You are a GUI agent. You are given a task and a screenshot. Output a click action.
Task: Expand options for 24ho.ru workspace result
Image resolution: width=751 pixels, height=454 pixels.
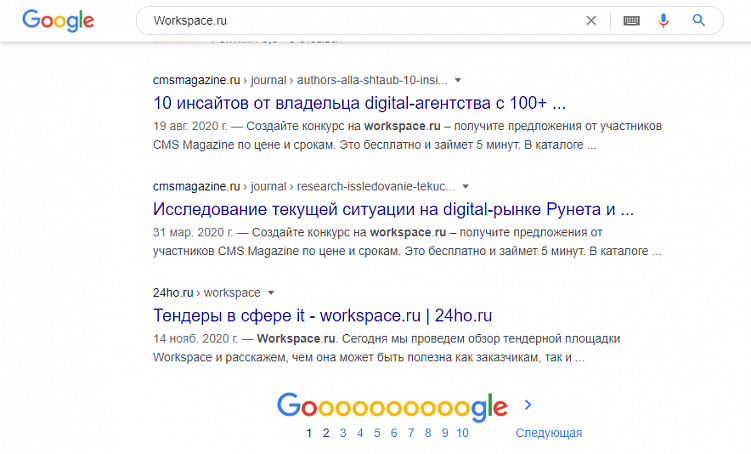click(x=271, y=293)
